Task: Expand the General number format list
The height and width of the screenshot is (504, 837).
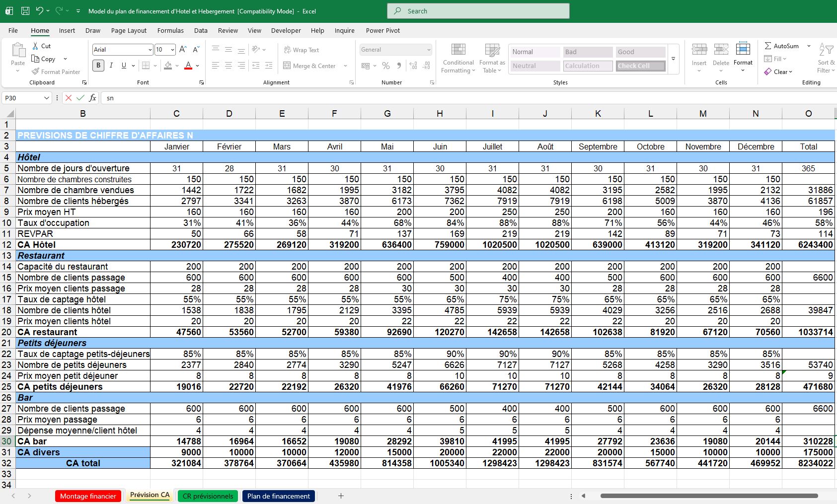Action: [x=429, y=50]
